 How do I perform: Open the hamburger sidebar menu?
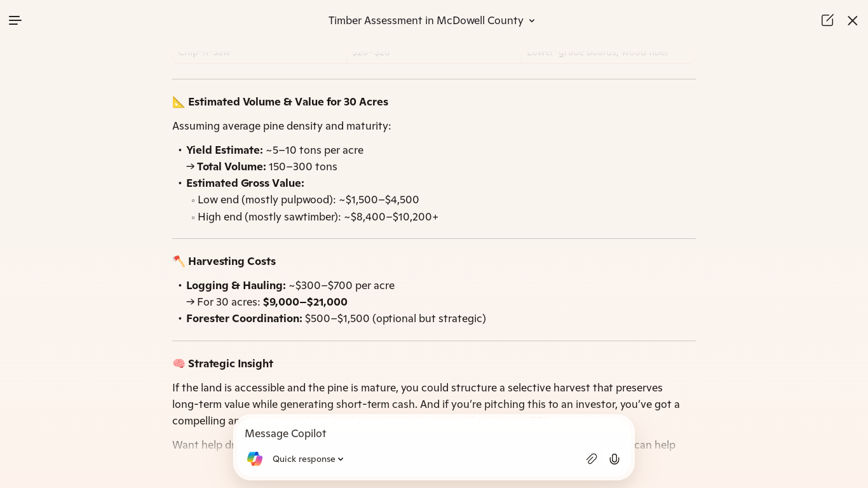pos(15,20)
